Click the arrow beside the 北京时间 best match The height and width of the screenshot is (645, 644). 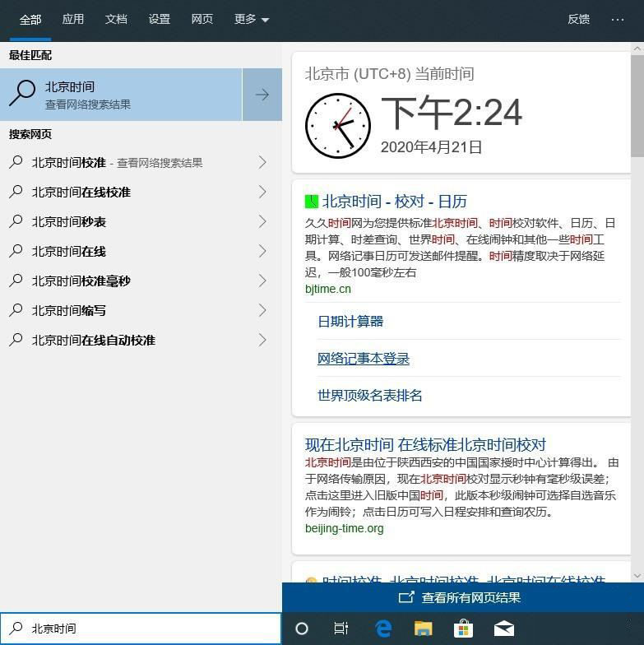coord(262,95)
